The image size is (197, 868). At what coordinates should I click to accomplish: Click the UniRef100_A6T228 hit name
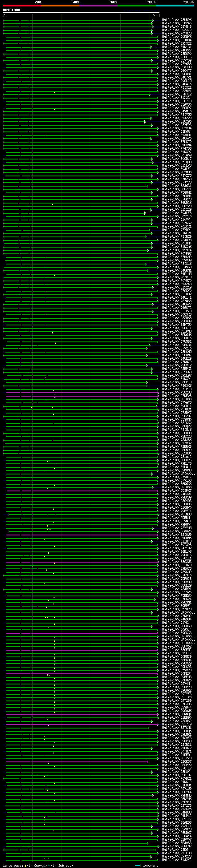click(177, 758)
